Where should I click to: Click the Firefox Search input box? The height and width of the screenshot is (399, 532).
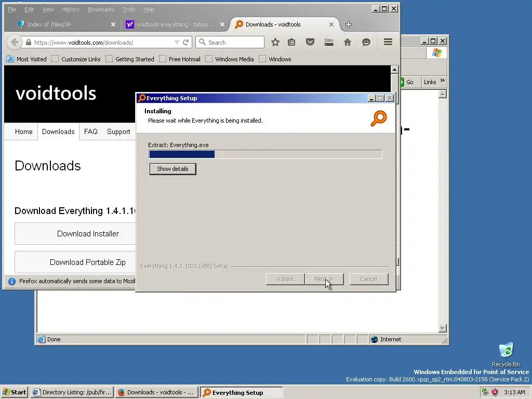click(230, 43)
